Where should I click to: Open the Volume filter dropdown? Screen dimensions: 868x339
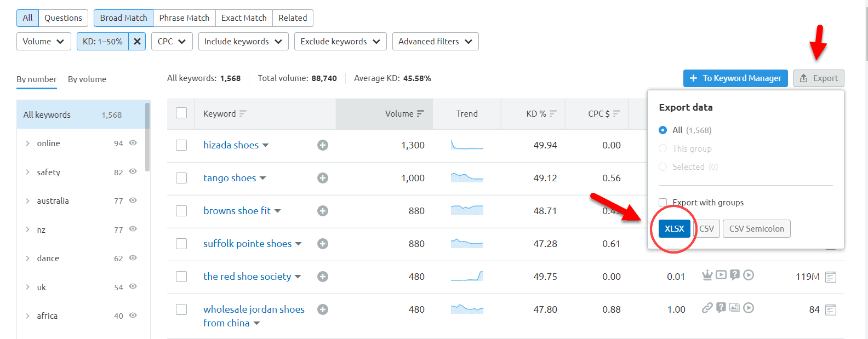coord(44,42)
